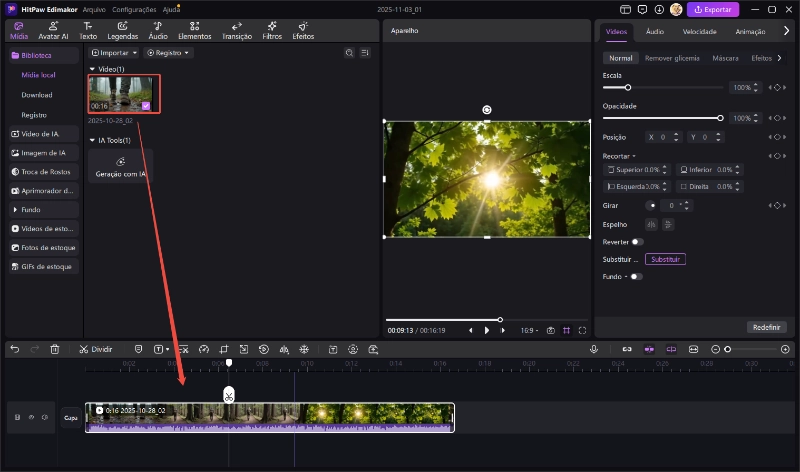Toggle track visibility eye icon
The height and width of the screenshot is (472, 800).
coord(31,417)
